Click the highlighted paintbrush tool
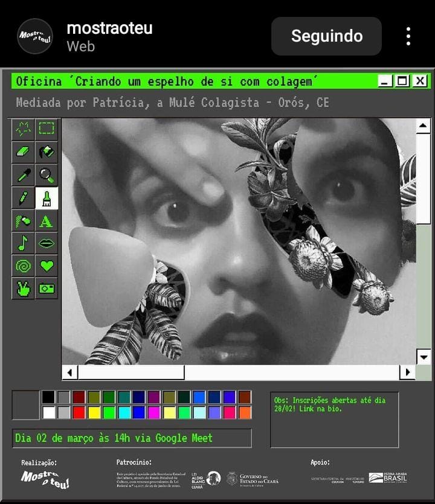This screenshot has height=504, width=435. [47, 198]
